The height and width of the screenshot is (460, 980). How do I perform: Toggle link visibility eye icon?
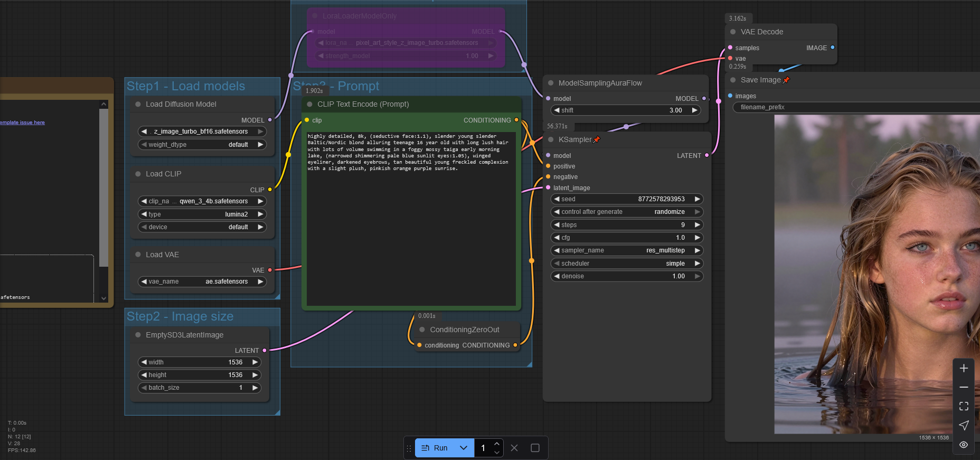click(x=964, y=445)
